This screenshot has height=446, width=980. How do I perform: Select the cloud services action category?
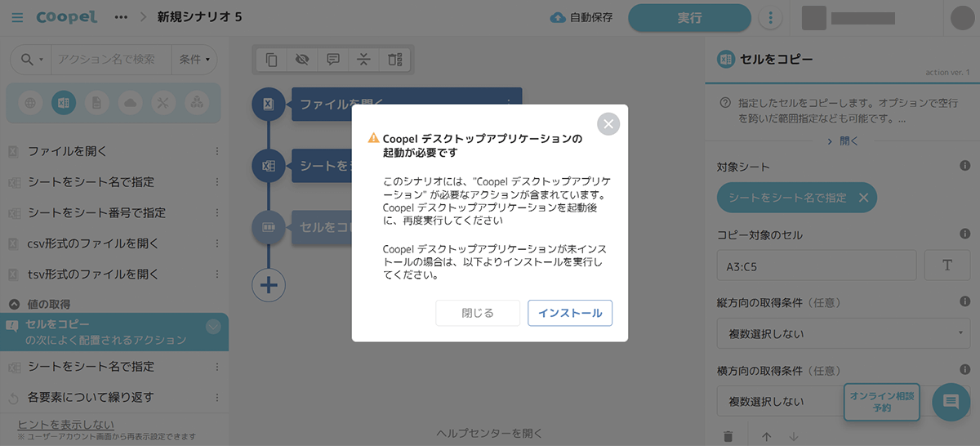130,103
